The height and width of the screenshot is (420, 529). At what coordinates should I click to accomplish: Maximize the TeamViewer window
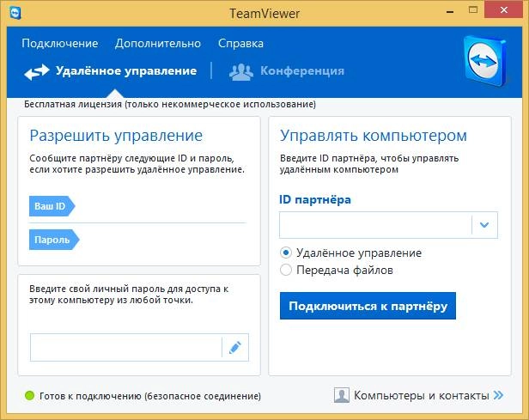[x=473, y=9]
